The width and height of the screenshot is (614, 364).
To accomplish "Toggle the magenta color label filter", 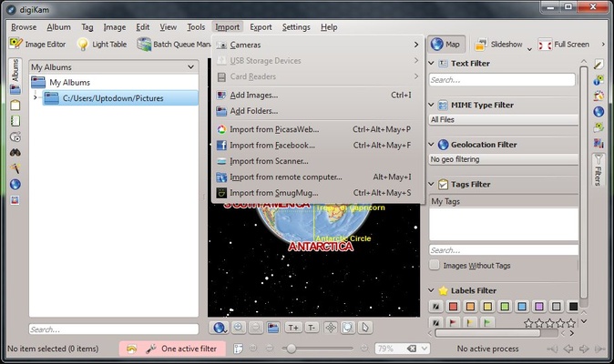I will click(539, 307).
